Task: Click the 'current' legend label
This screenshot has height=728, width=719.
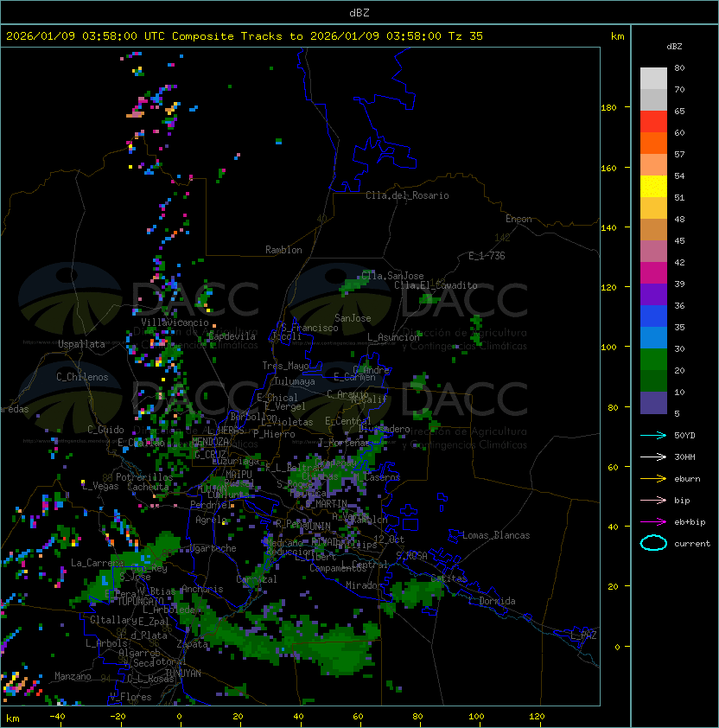Action: pyautogui.click(x=692, y=544)
